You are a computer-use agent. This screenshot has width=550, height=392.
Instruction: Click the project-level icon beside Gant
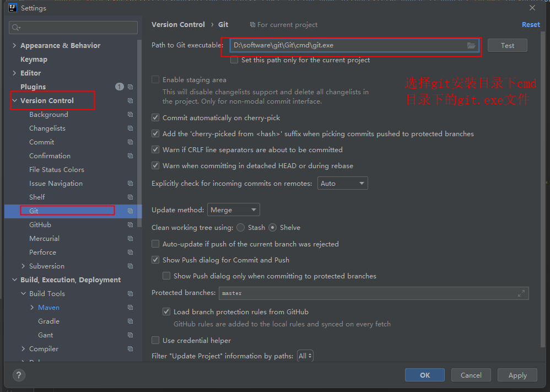[131, 335]
